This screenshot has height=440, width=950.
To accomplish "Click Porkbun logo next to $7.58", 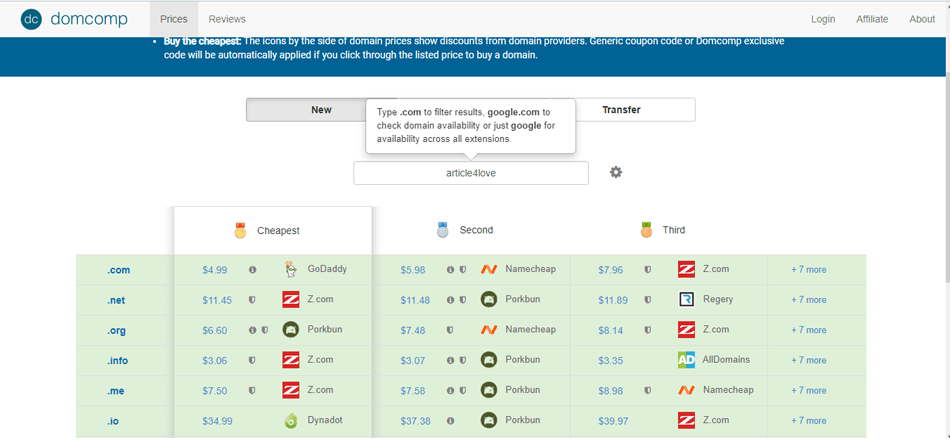I will [489, 390].
